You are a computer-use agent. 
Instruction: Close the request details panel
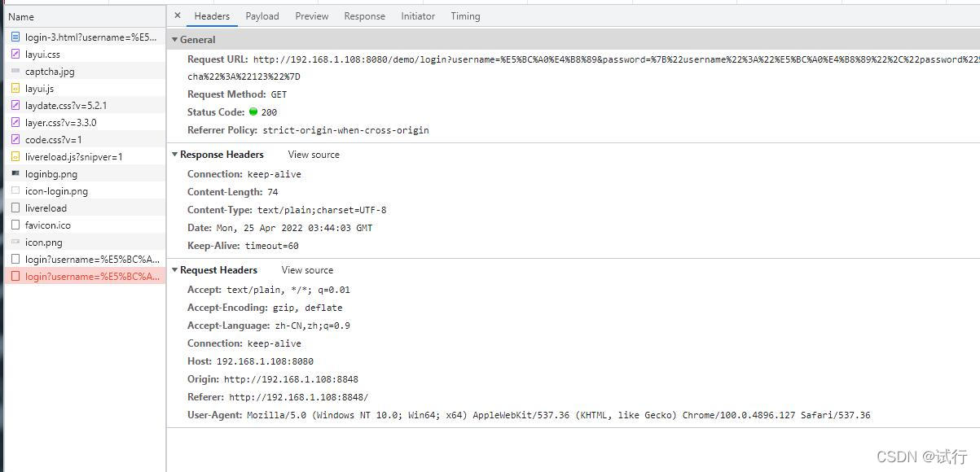click(178, 15)
